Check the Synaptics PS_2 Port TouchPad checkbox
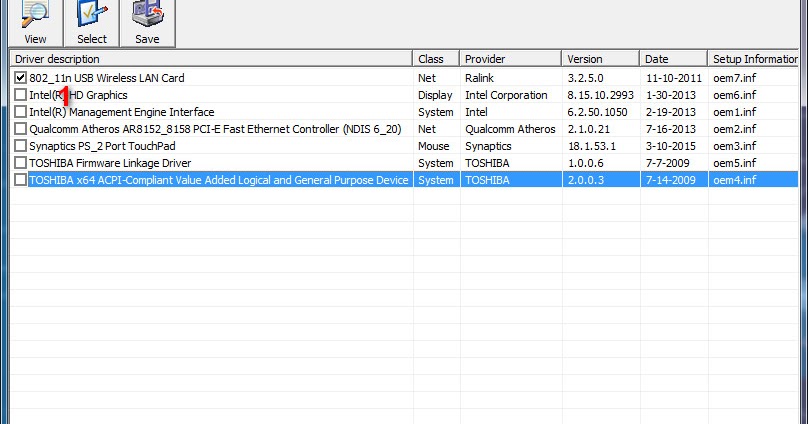Image resolution: width=808 pixels, height=424 pixels. tap(20, 146)
